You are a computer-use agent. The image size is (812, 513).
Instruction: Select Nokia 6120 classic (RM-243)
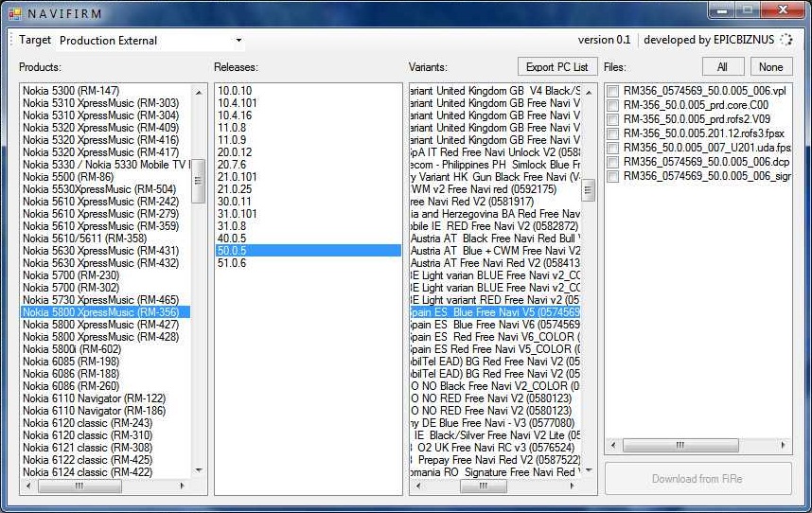coord(106,423)
